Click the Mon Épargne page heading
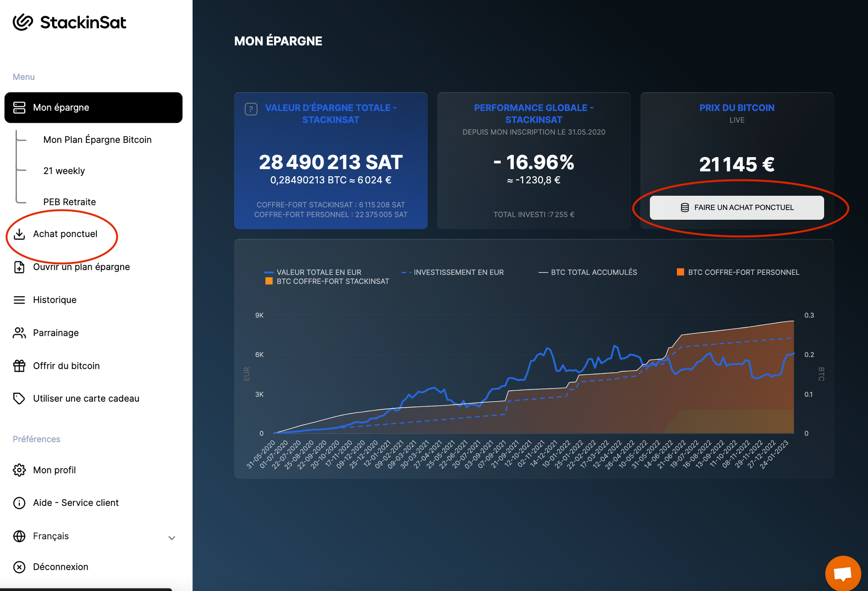 click(278, 41)
